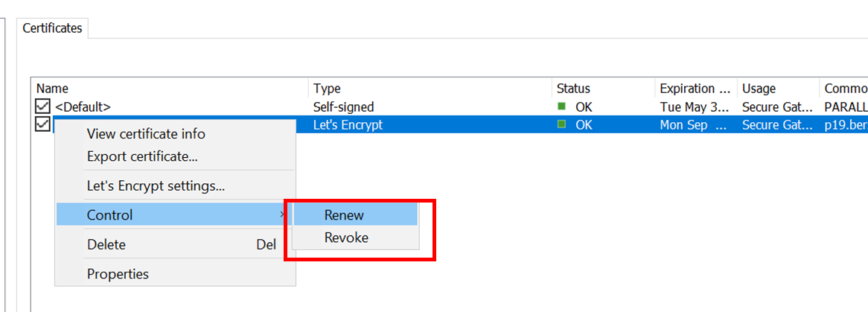Click the Self-signed type cell

[343, 106]
